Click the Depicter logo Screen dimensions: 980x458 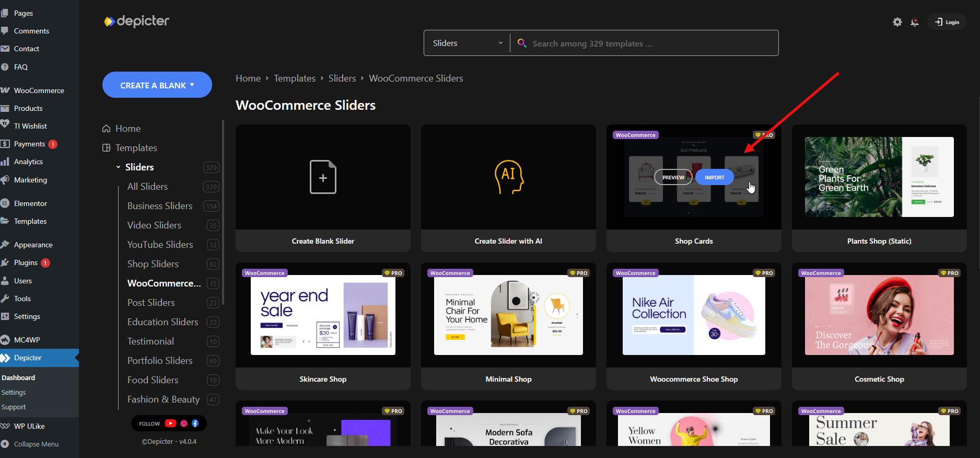click(x=137, y=21)
